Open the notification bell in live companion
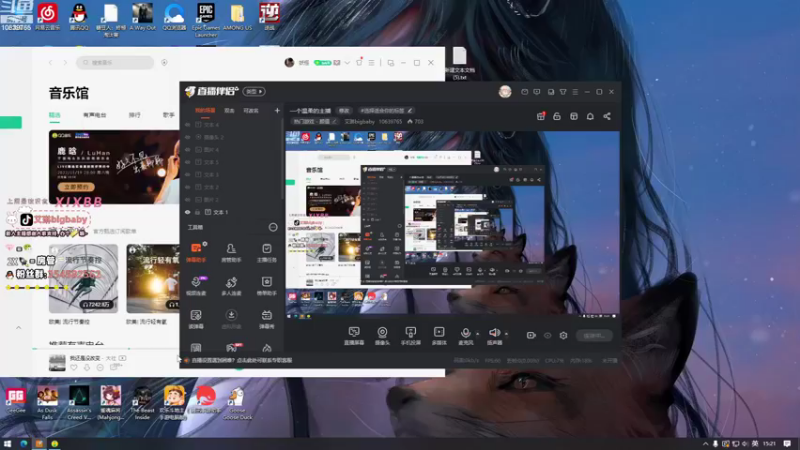This screenshot has width=800, height=450. [590, 116]
